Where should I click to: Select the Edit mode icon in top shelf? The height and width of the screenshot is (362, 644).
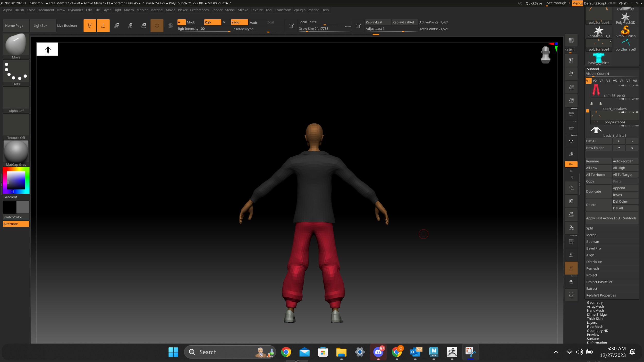(x=90, y=25)
